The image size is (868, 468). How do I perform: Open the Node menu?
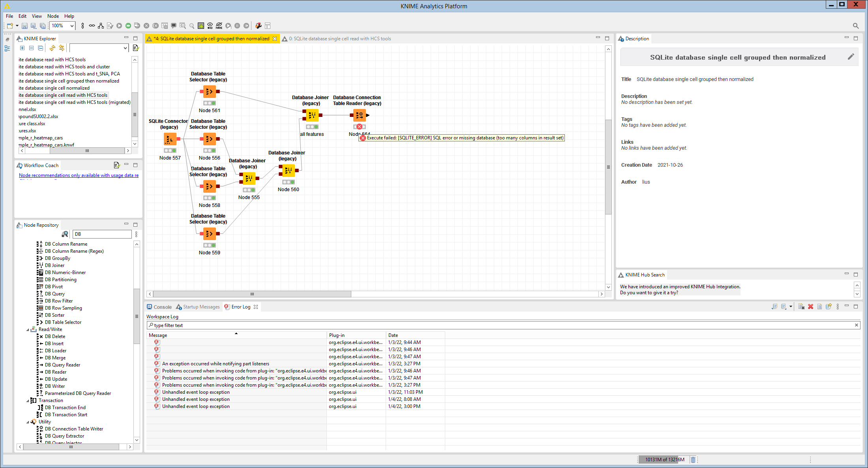pyautogui.click(x=53, y=16)
